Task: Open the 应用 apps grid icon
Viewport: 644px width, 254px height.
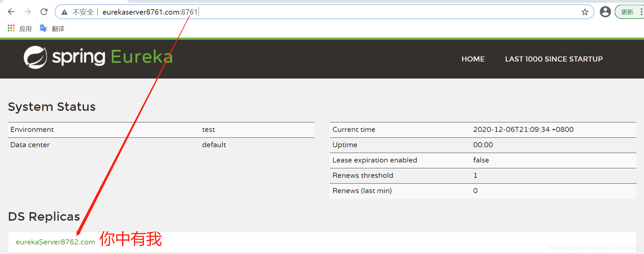Action: tap(11, 28)
